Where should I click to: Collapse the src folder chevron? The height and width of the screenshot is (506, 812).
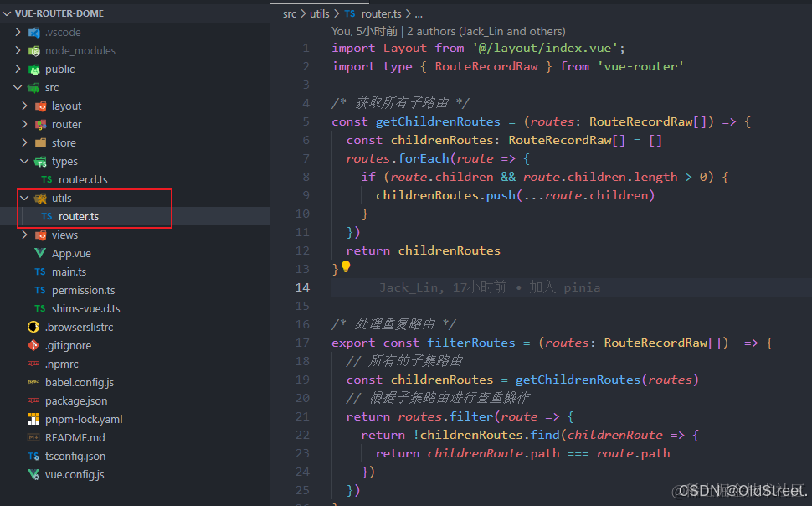coord(18,88)
